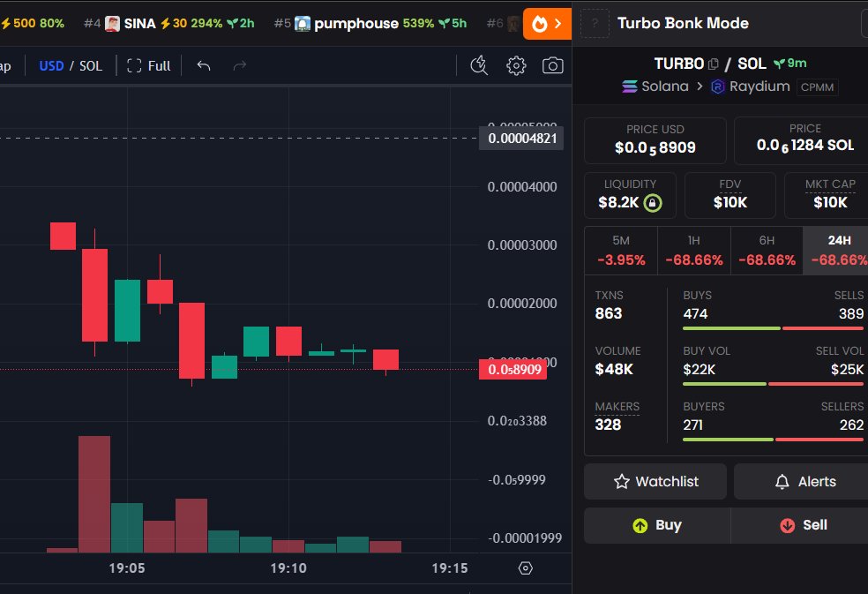Click the CPMM pool label
The image size is (868, 594).
[x=817, y=87]
